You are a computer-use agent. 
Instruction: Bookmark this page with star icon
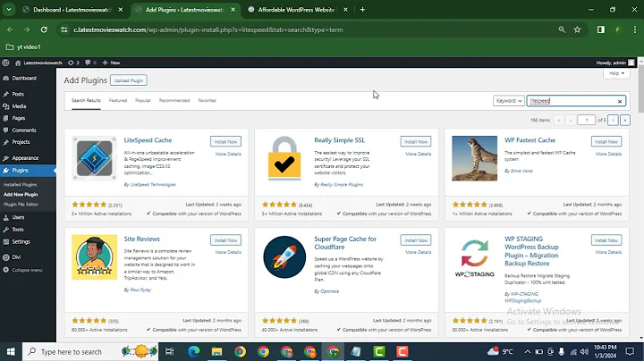[x=577, y=29]
